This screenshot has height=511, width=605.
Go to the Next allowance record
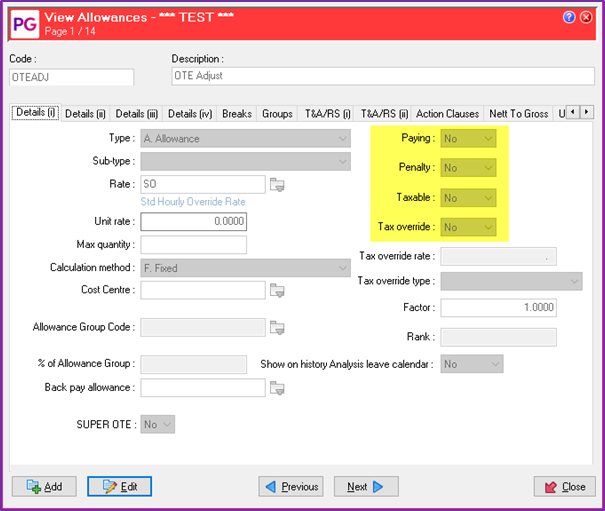point(365,487)
